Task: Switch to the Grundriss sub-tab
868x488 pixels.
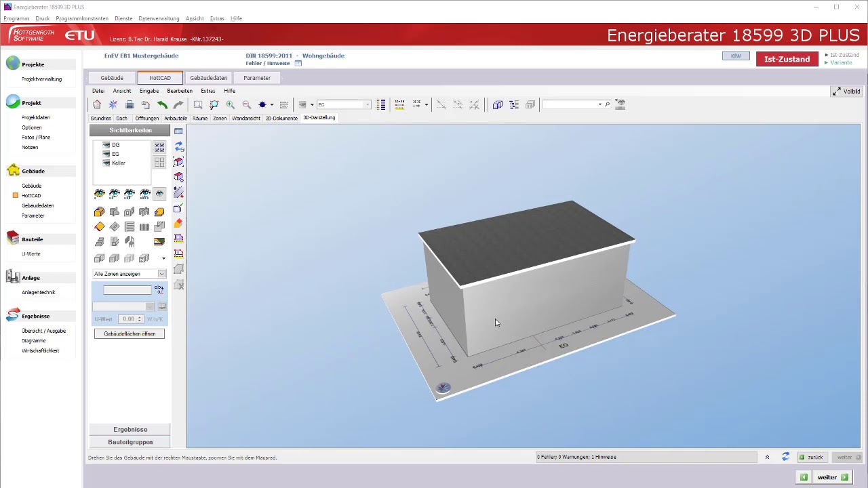Action: pos(100,118)
